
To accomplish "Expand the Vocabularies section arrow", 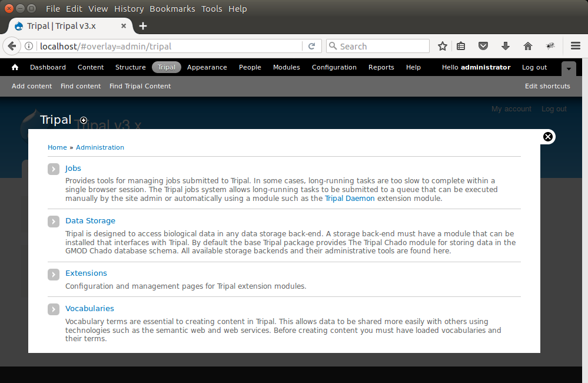I will (x=54, y=309).
